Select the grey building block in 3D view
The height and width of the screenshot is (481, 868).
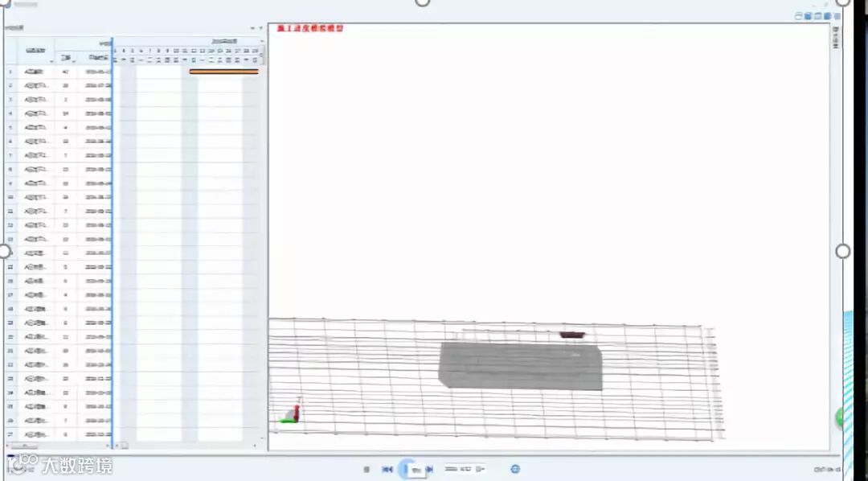coord(520,366)
